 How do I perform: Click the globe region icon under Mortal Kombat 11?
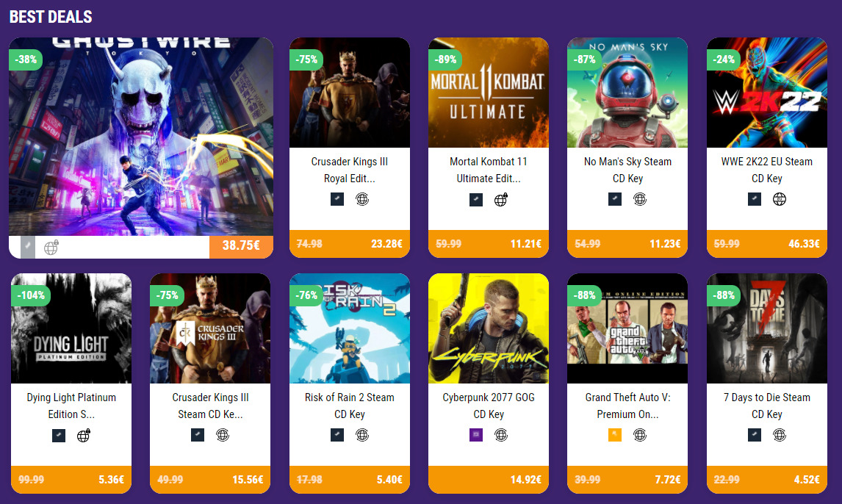(x=501, y=200)
